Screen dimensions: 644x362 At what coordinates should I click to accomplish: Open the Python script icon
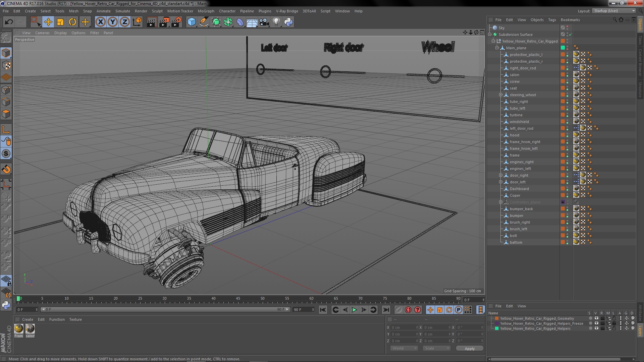tap(288, 22)
